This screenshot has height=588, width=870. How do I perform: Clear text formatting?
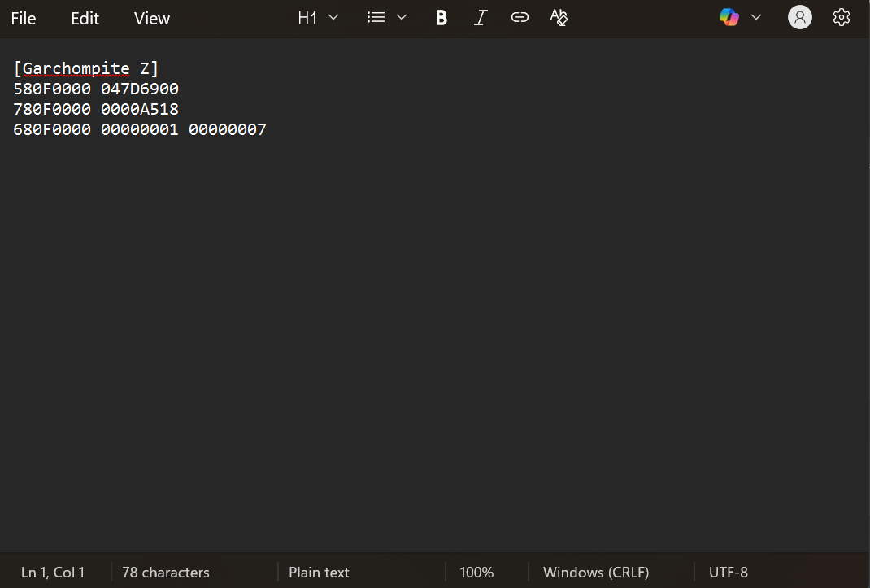(559, 18)
